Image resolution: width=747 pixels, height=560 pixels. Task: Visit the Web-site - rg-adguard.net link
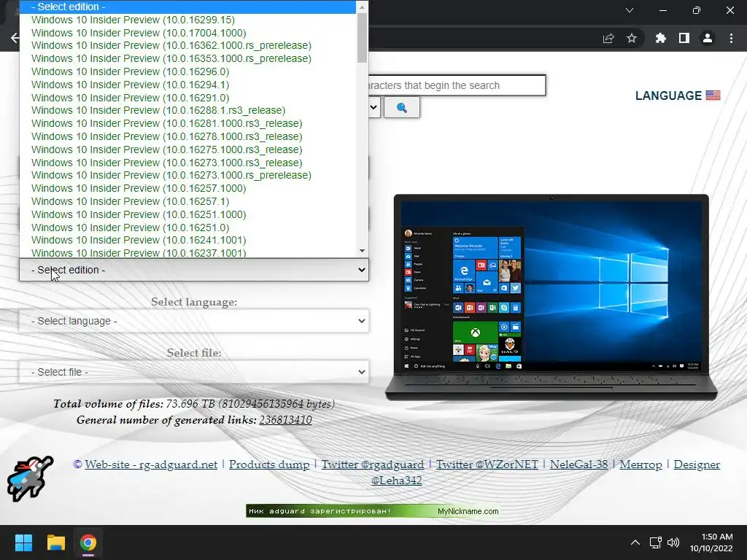[x=151, y=464]
